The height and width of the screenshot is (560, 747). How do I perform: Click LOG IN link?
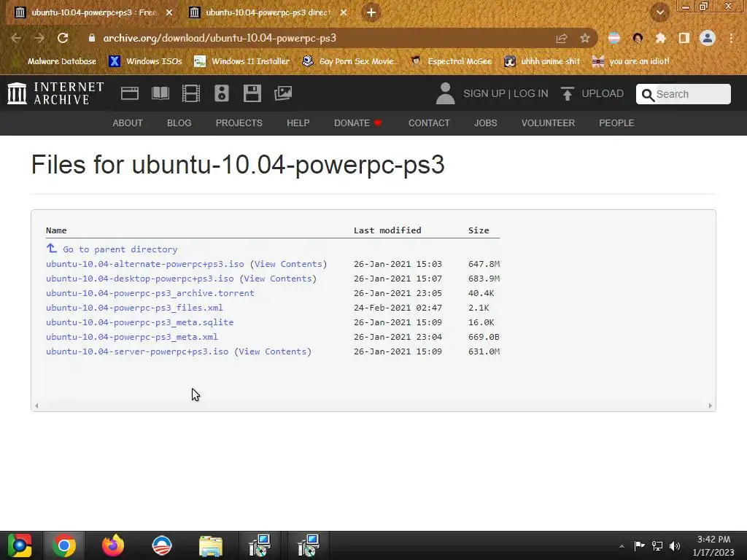pos(531,93)
